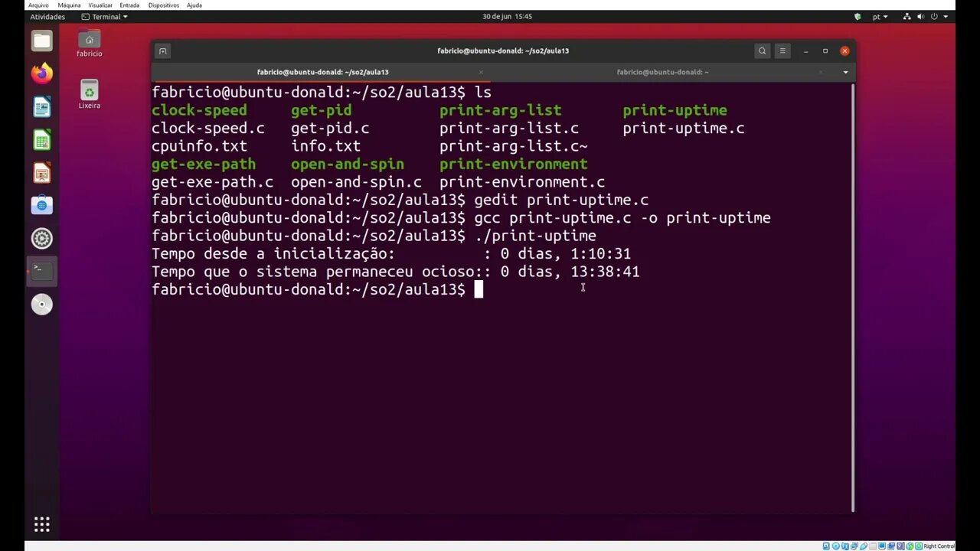
Task: Open the Máquina menu
Action: tap(69, 5)
